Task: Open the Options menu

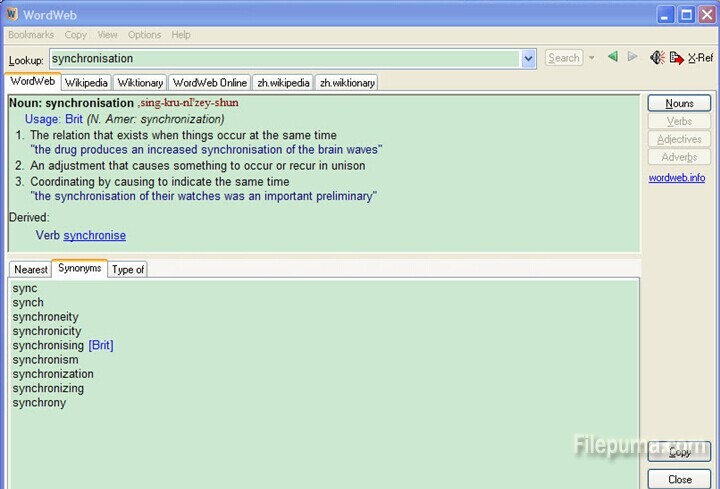Action: coord(144,35)
